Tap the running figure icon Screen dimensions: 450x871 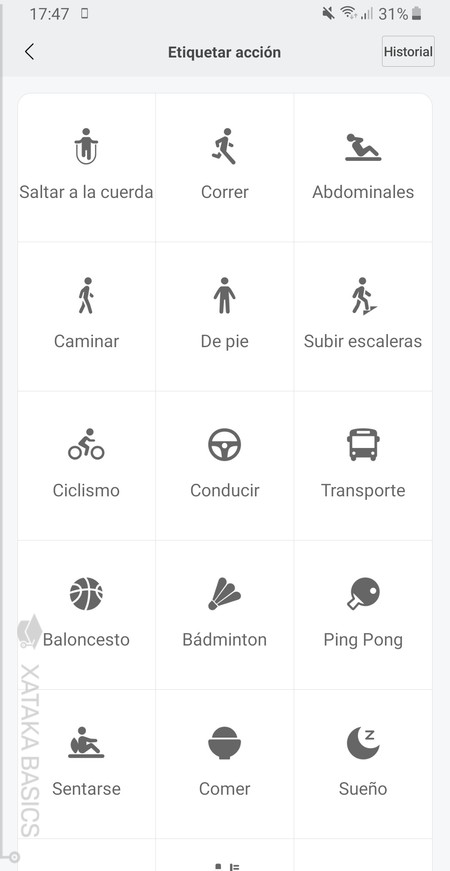pos(224,146)
